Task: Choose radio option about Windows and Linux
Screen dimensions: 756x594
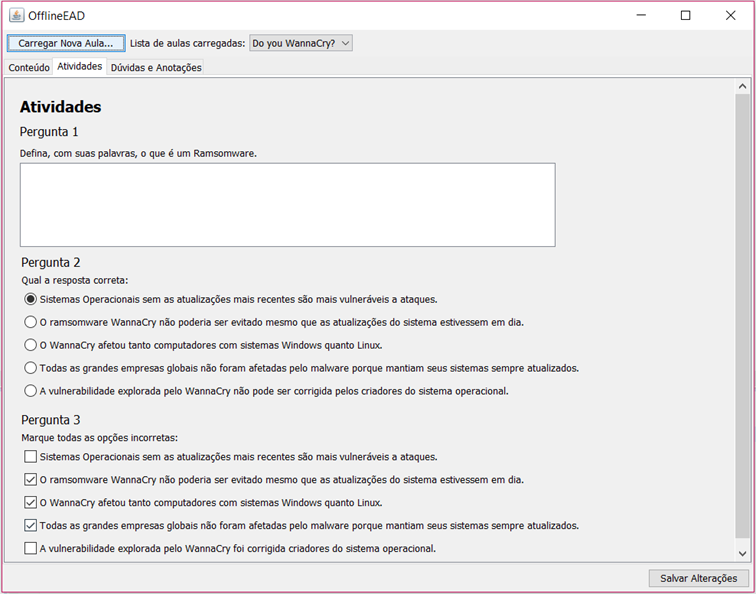Action: (31, 345)
